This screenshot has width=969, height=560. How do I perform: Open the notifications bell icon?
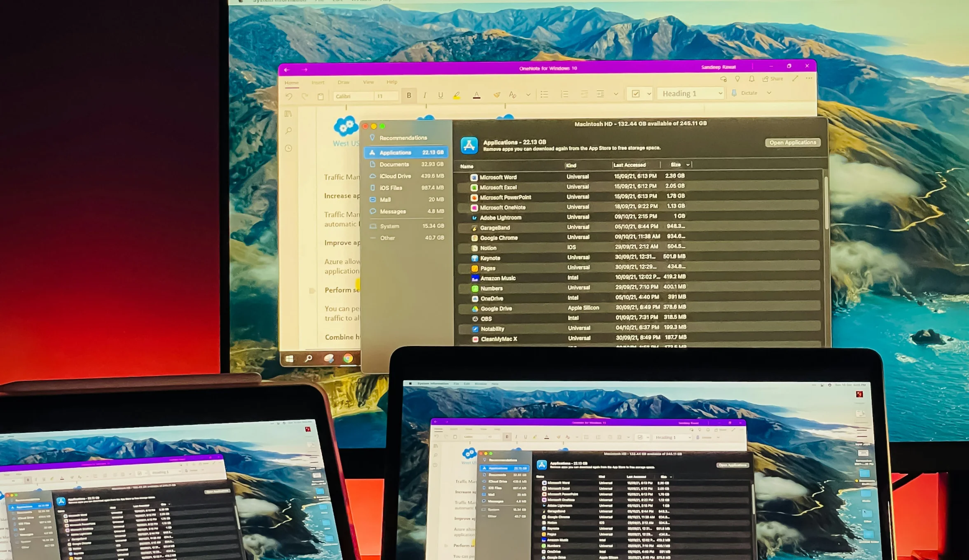tap(752, 79)
